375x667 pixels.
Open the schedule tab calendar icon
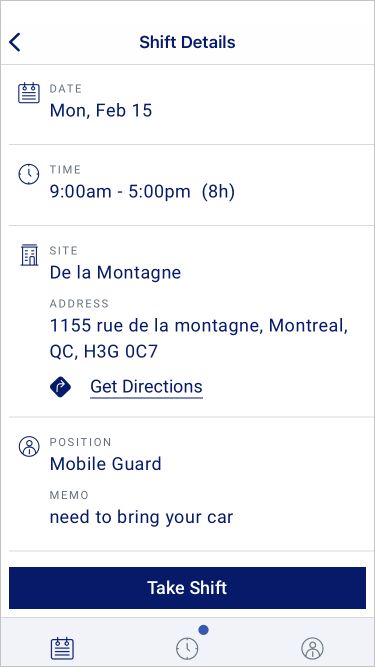(62, 649)
